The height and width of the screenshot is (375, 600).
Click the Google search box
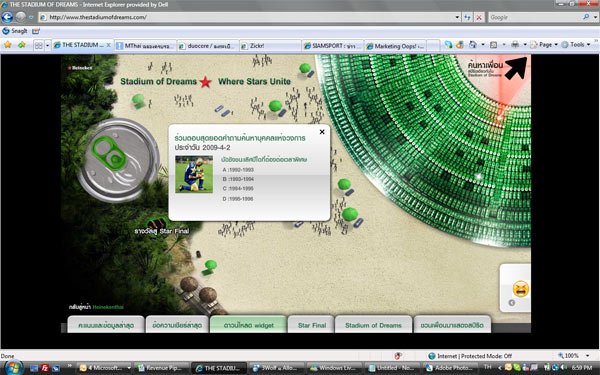pos(535,17)
